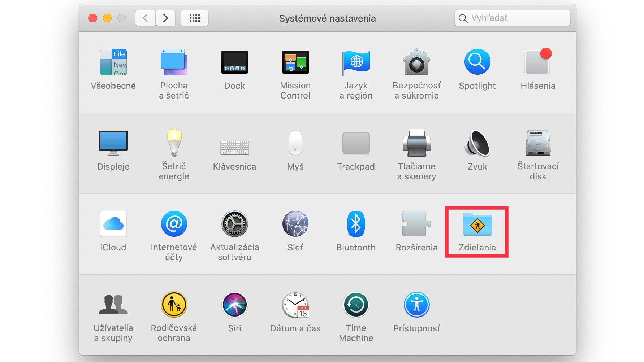This screenshot has width=644, height=362.
Task: Click the magnifier icon in search field
Action: tap(463, 18)
